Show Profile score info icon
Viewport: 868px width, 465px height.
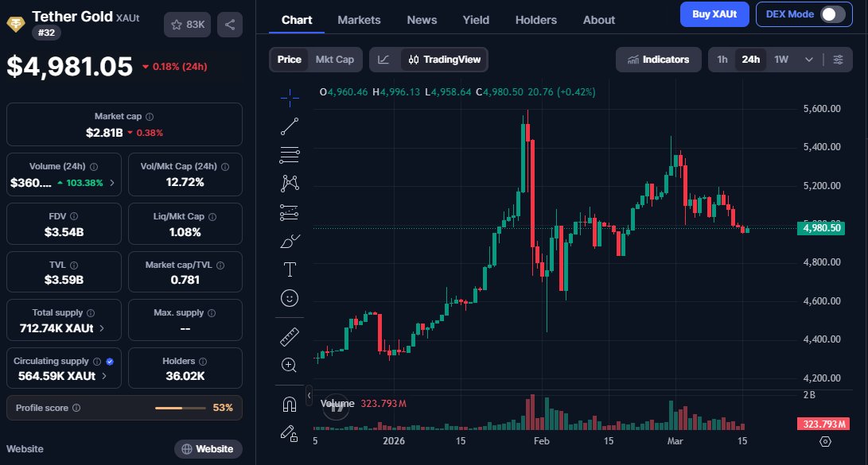(76, 408)
